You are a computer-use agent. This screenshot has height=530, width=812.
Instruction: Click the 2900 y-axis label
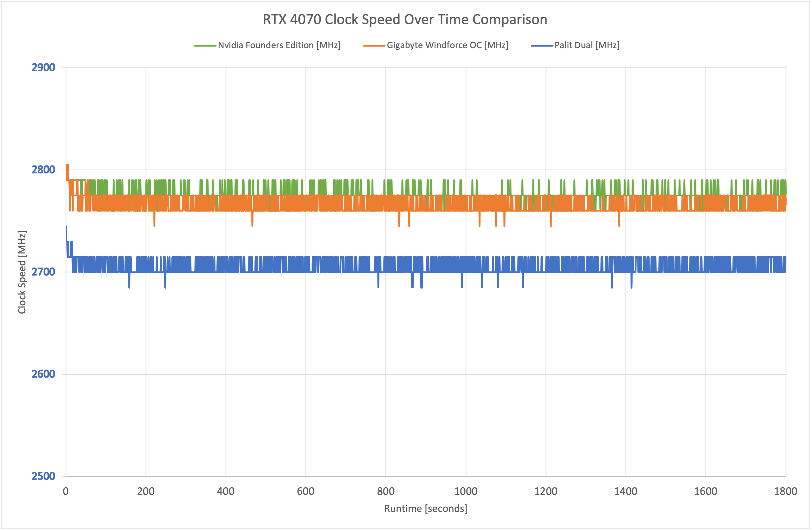pyautogui.click(x=43, y=68)
